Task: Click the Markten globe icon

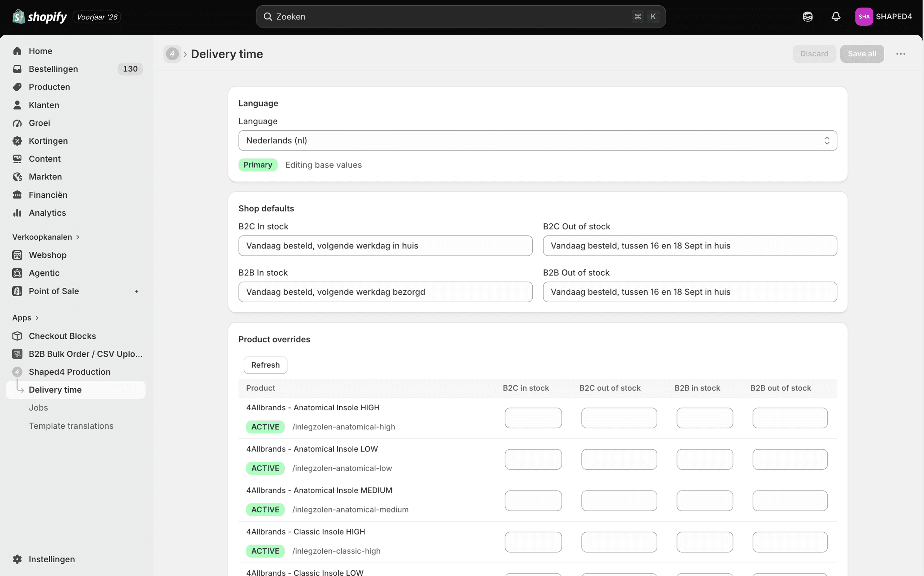Action: (17, 177)
